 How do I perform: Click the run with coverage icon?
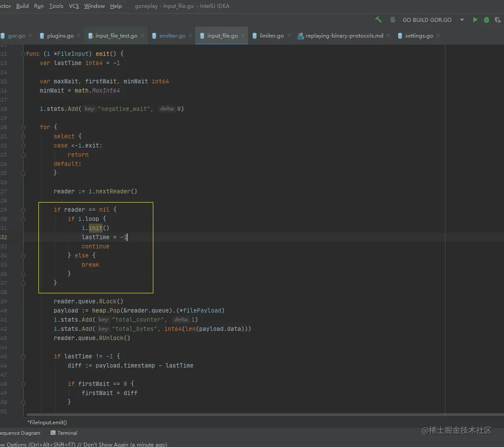(497, 20)
